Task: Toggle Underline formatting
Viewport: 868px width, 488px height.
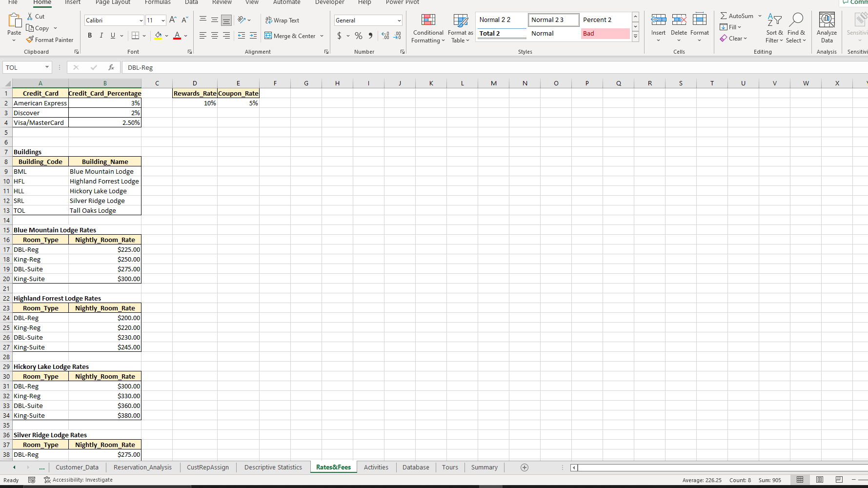Action: 113,36
